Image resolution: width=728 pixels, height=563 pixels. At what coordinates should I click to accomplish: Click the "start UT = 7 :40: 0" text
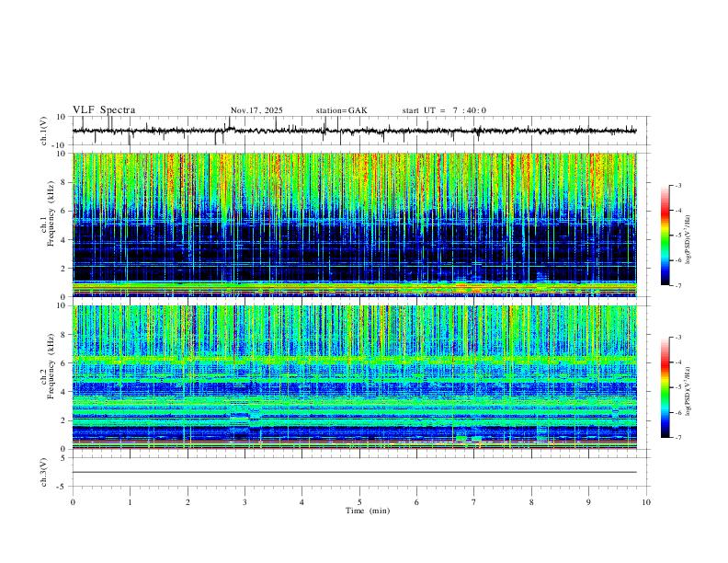(444, 110)
